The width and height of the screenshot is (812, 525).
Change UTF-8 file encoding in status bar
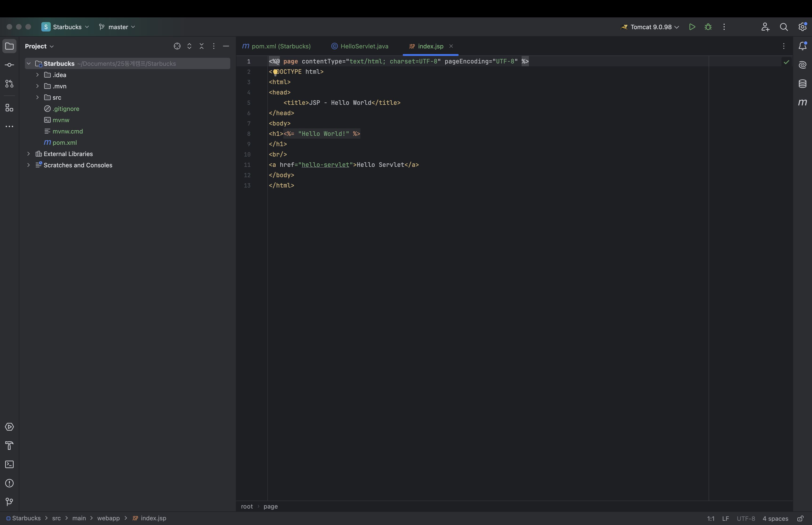(746, 518)
